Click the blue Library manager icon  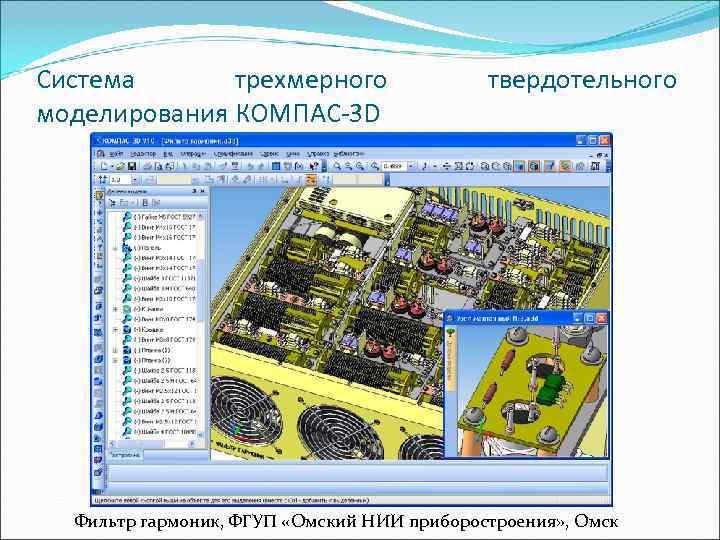pos(276,166)
